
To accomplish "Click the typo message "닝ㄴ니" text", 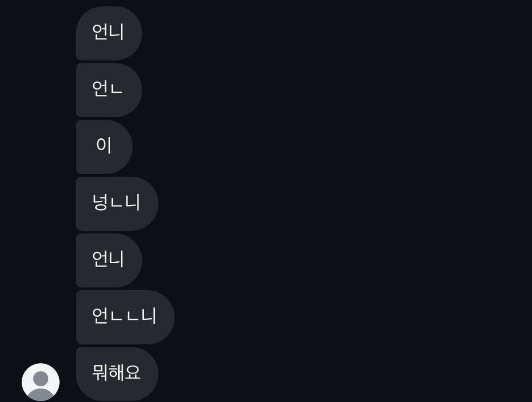I will coord(117,202).
